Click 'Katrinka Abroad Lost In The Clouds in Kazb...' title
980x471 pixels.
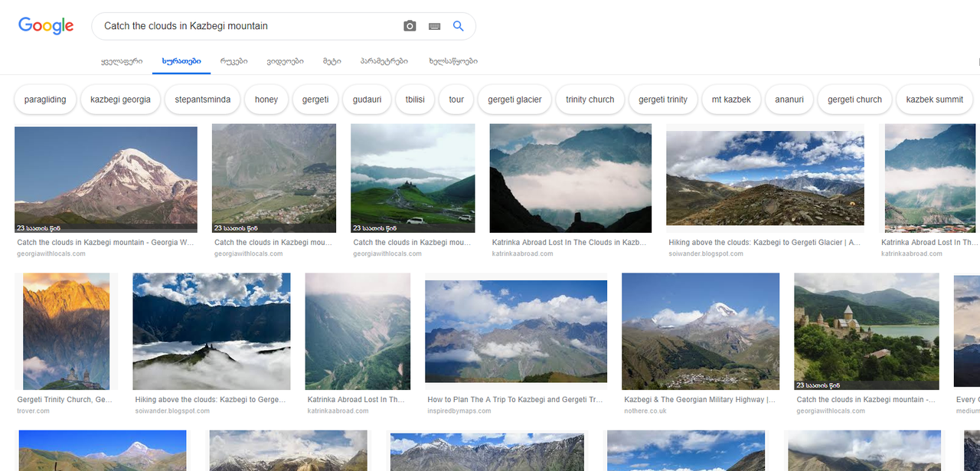click(570, 243)
